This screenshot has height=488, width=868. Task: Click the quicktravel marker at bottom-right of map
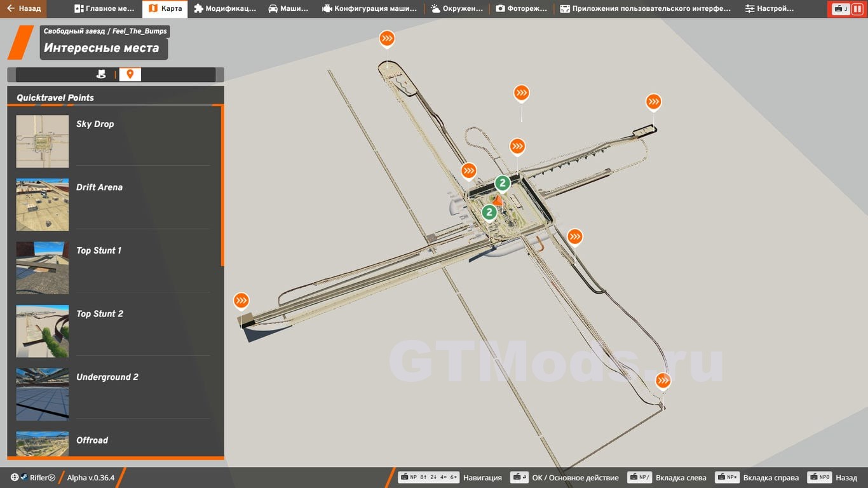[x=663, y=381]
